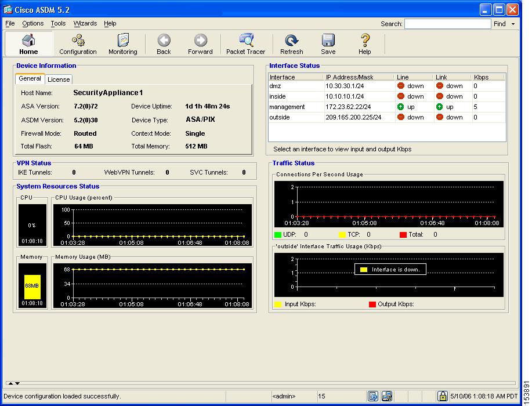Select the dmz interface row

pos(387,86)
